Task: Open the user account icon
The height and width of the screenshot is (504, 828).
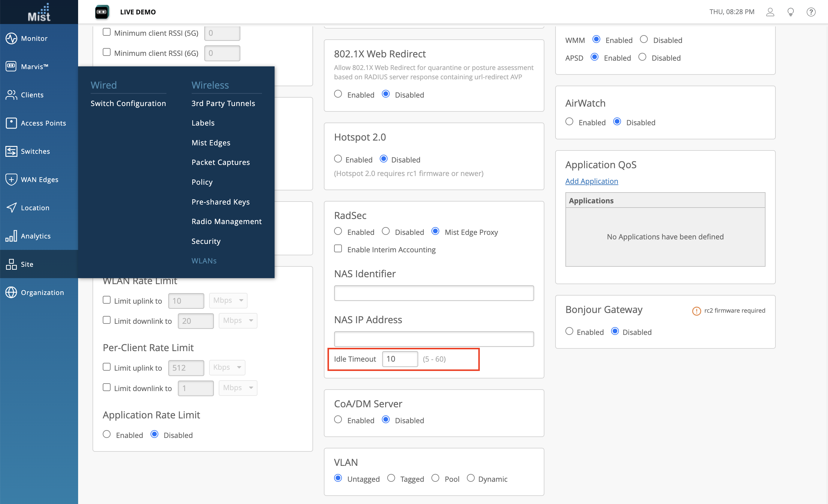Action: (770, 12)
